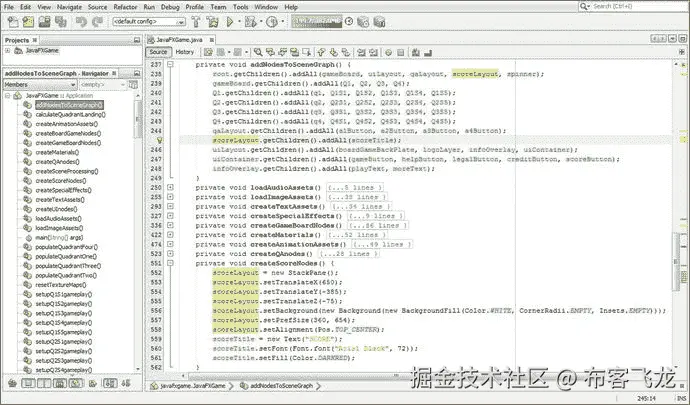Open the File menu
The width and height of the screenshot is (690, 405).
tap(9, 7)
